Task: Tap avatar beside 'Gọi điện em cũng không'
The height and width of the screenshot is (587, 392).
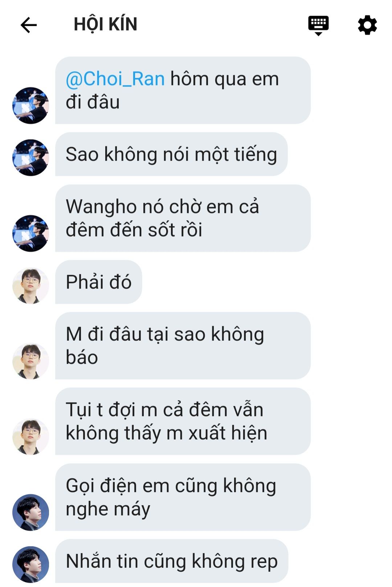Action: click(x=30, y=512)
